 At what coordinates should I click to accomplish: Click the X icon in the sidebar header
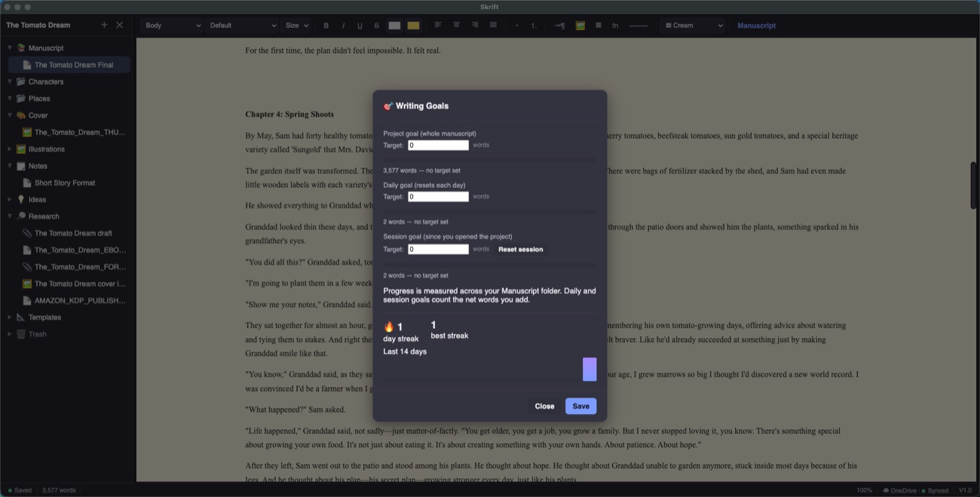tap(119, 25)
